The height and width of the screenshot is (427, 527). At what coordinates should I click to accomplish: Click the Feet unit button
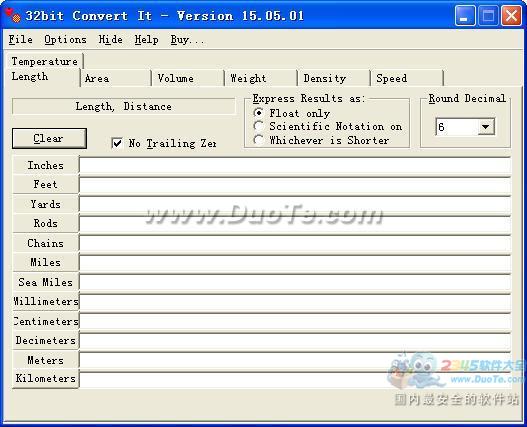45,184
